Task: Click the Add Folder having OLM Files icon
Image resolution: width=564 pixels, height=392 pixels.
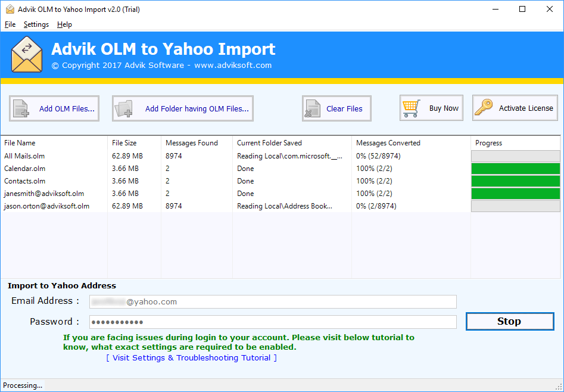Action: pos(124,108)
